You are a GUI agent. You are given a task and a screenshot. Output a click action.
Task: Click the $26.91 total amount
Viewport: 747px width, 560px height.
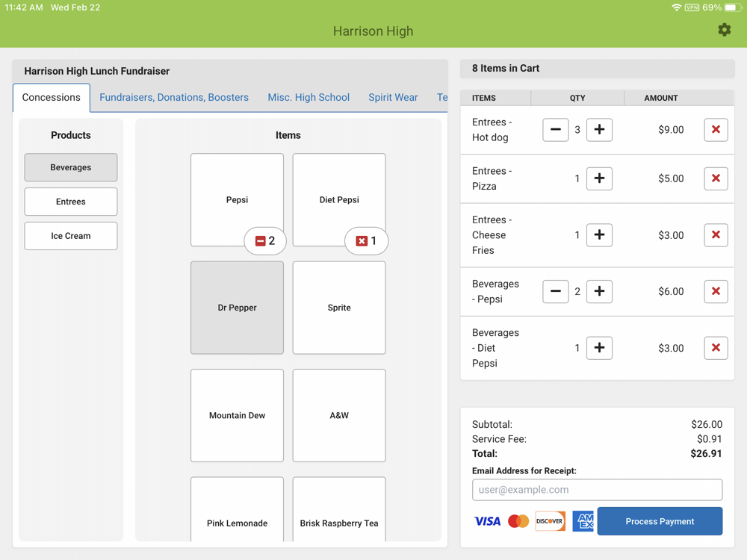click(706, 453)
